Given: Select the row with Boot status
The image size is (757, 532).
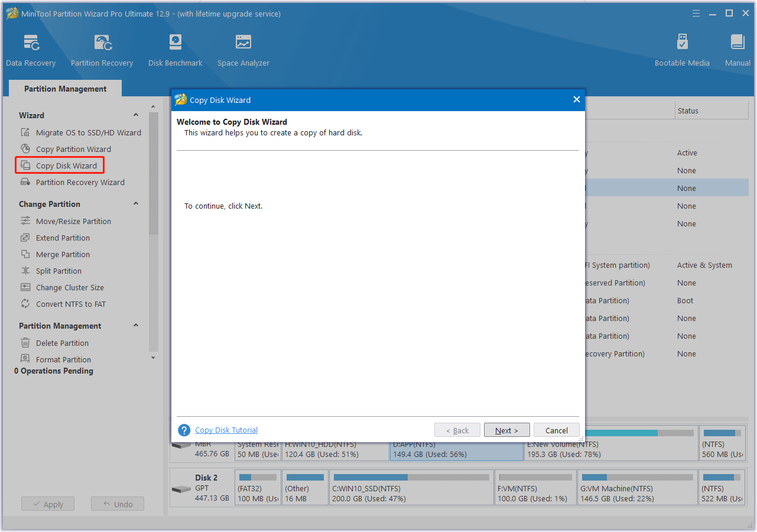Looking at the screenshot, I should 667,301.
